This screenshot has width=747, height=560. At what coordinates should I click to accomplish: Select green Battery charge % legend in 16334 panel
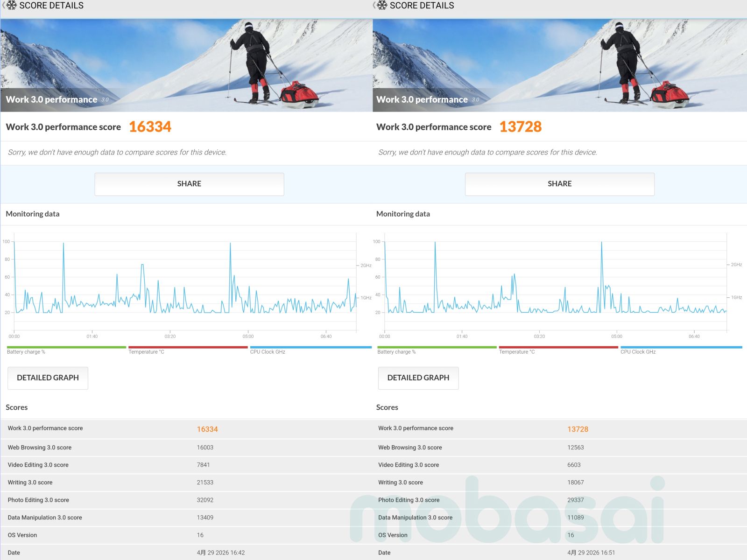[x=66, y=350]
